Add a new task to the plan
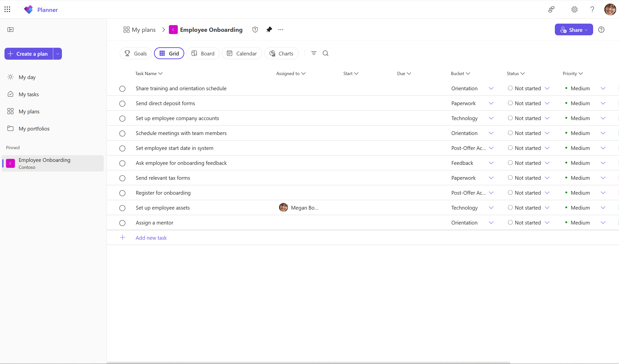Viewport: 619px width, 364px height. [x=151, y=238]
